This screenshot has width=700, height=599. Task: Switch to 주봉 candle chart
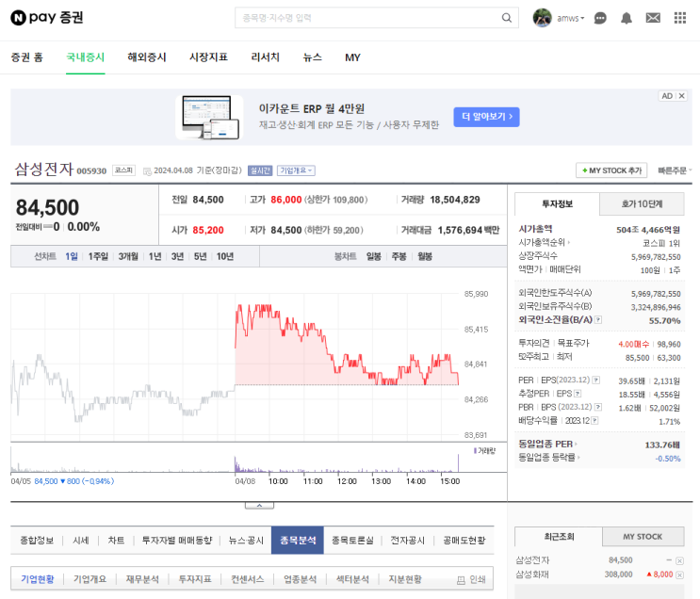[x=399, y=256]
